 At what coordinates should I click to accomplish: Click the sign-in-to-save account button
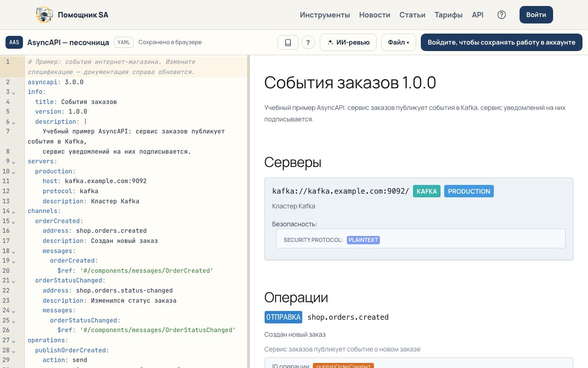click(502, 42)
